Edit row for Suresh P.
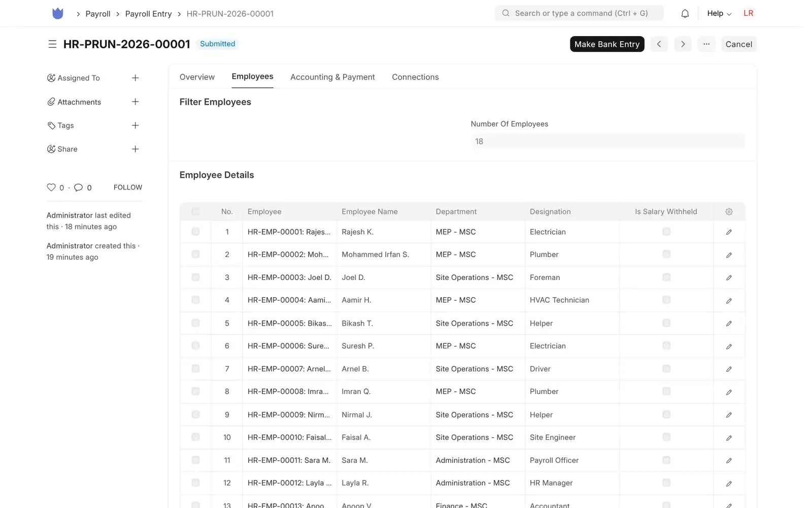 coord(729,346)
